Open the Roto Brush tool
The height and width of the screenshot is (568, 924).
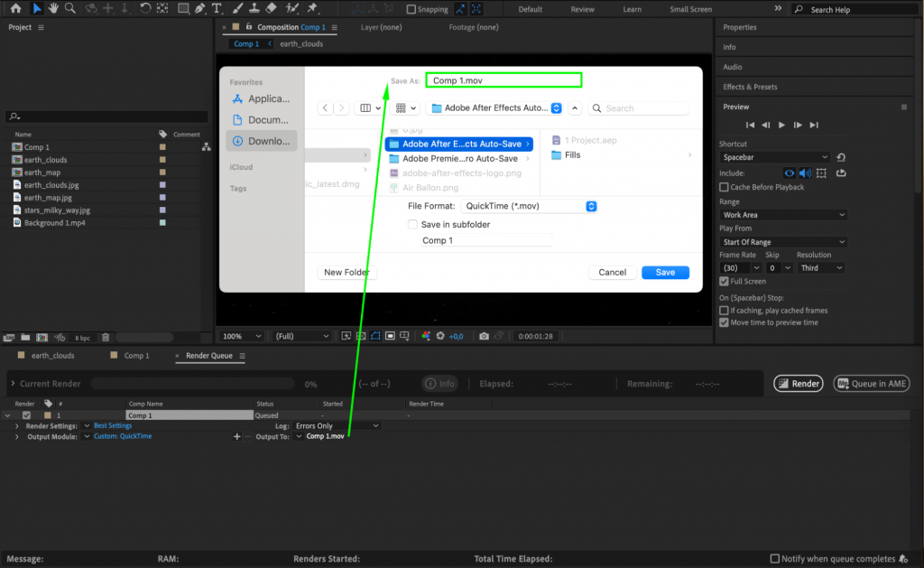tap(290, 9)
